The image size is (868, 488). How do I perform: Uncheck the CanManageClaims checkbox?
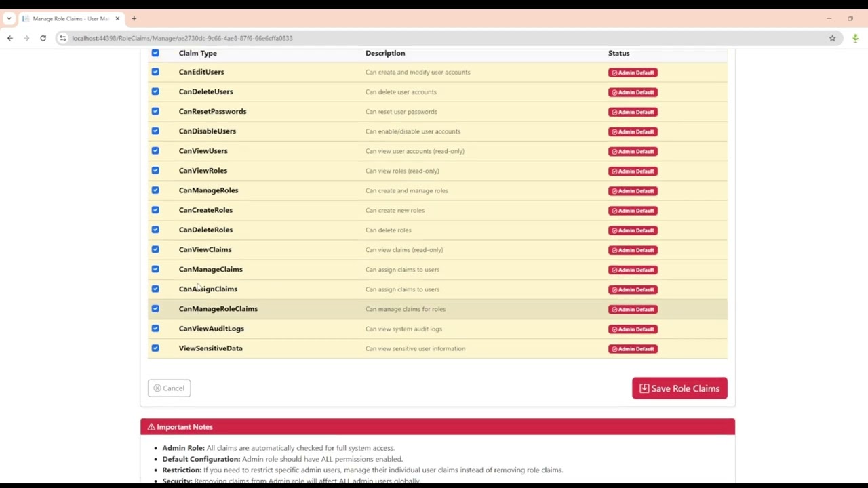tap(155, 269)
